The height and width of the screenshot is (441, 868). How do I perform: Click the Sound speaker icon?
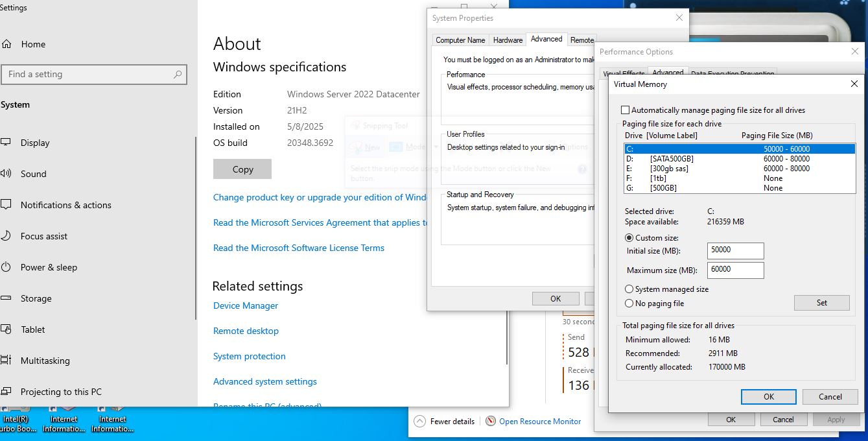pyautogui.click(x=6, y=174)
